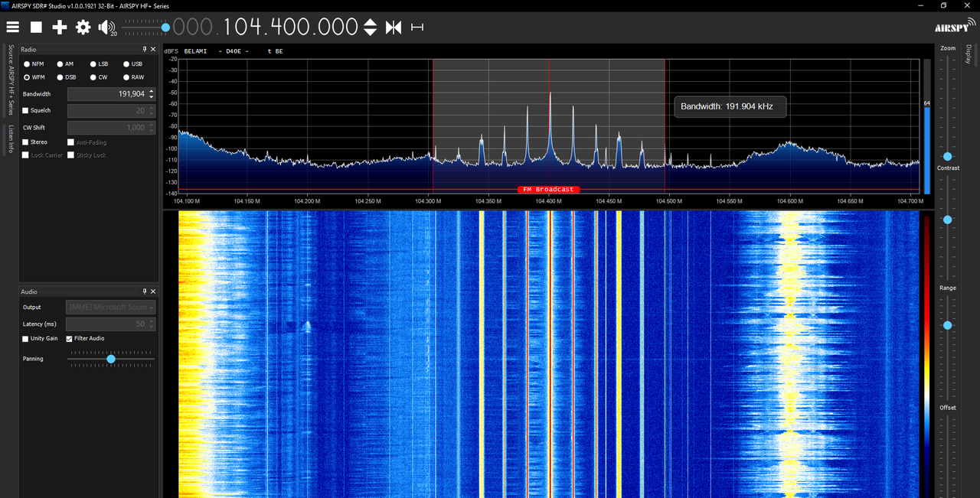
Task: Open the hamburger main menu
Action: click(x=13, y=28)
